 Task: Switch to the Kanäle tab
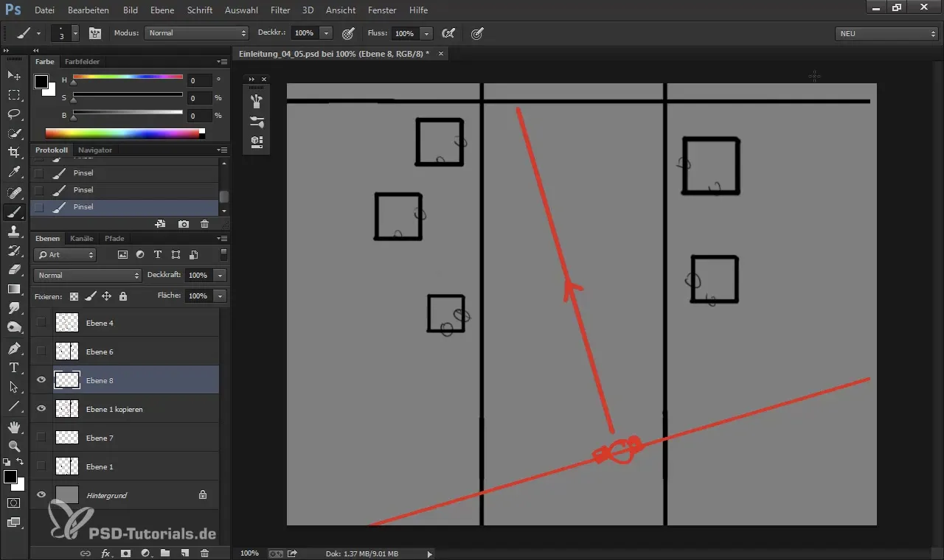[81, 239]
